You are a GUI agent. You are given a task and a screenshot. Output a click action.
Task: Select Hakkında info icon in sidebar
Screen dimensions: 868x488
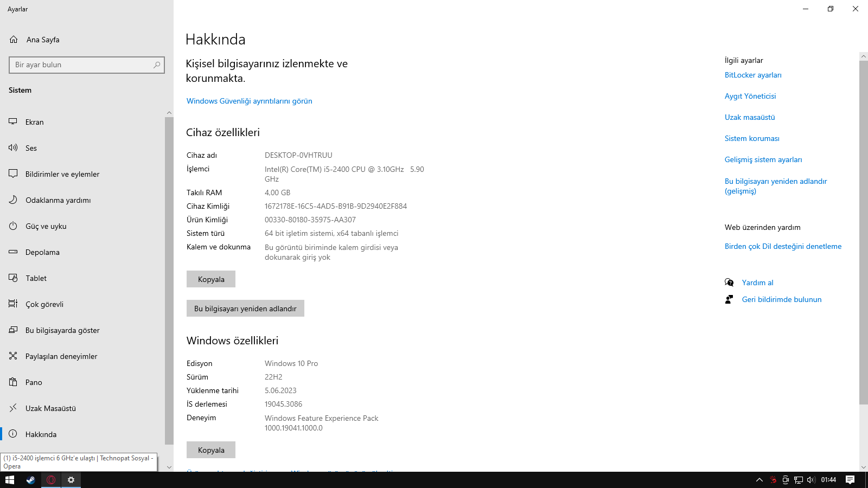(x=13, y=434)
